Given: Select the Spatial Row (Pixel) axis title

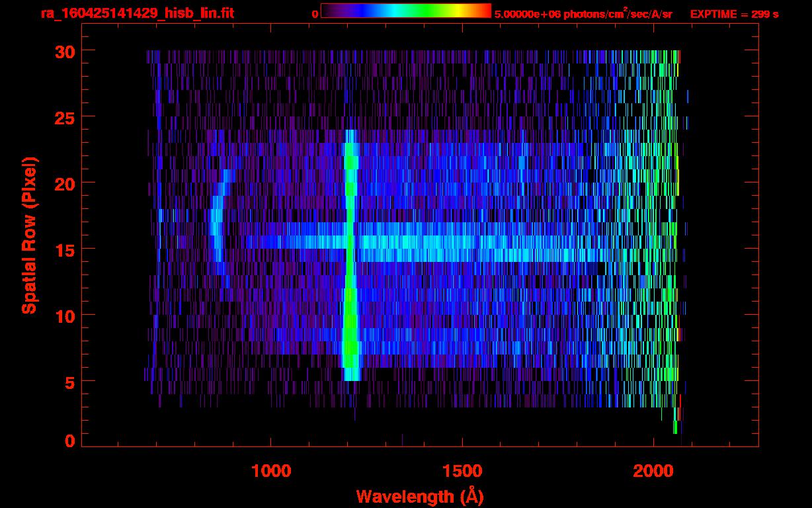Looking at the screenshot, I should click(x=29, y=235).
